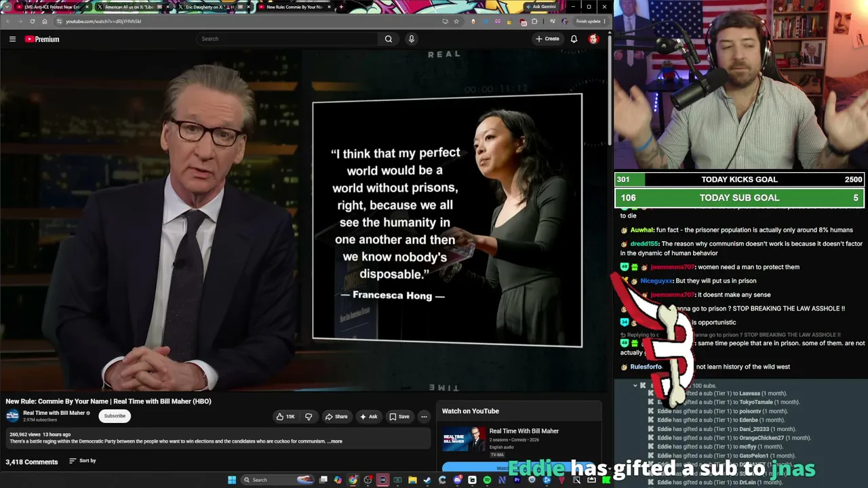Image resolution: width=868 pixels, height=488 pixels.
Task: Dislike the video with thumbs down
Action: tap(309, 417)
